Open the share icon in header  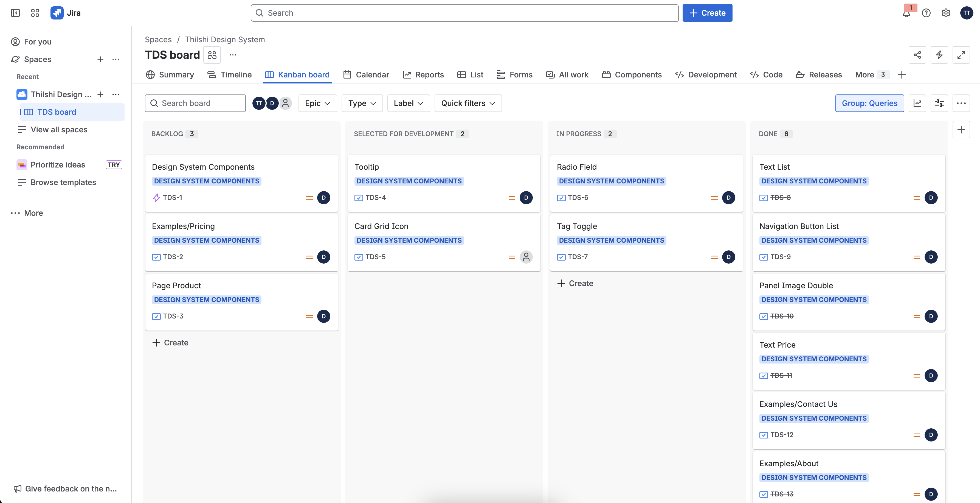coord(917,55)
